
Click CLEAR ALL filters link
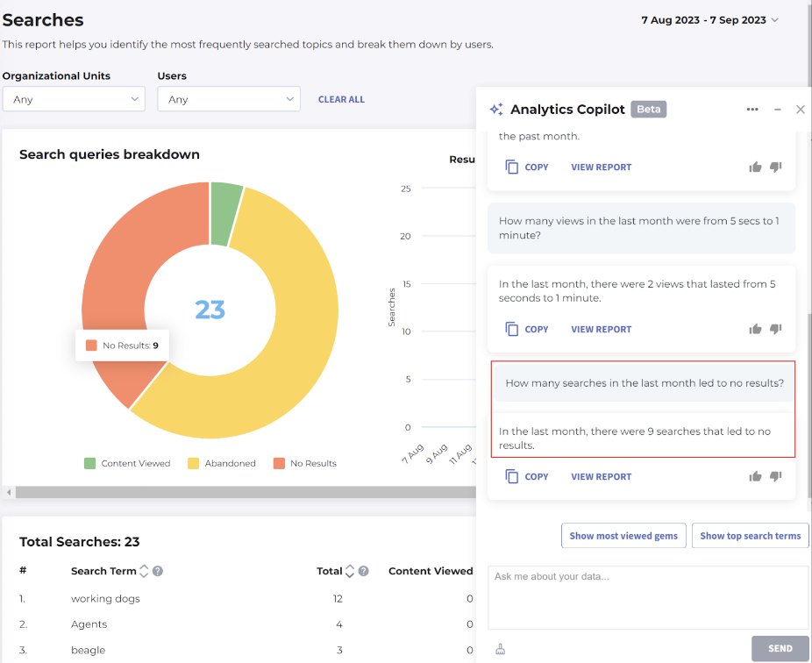(341, 99)
